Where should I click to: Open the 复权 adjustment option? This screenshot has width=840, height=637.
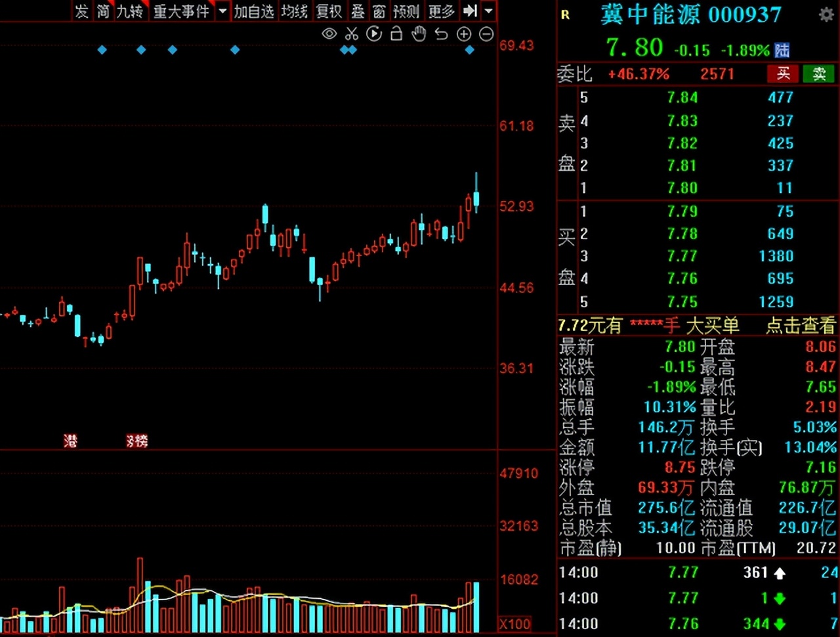329,11
